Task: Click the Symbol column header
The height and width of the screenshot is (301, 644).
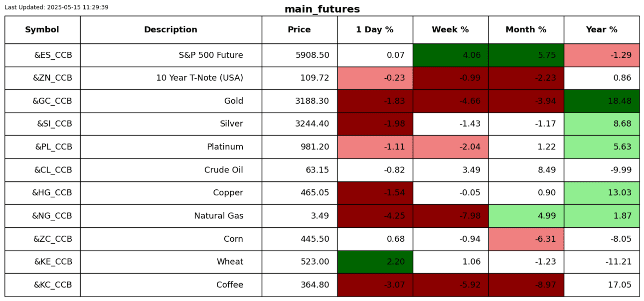Action: [x=42, y=30]
